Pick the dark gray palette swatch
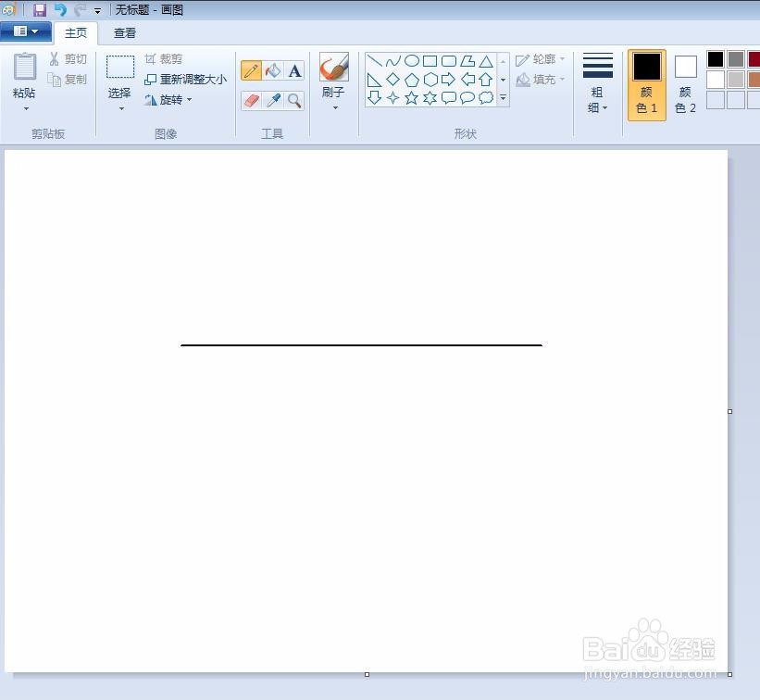 pos(736,59)
